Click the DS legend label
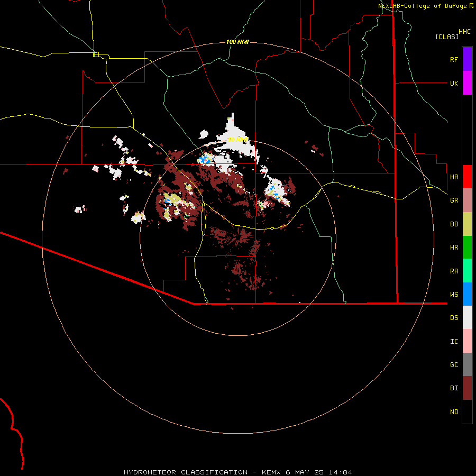The width and height of the screenshot is (476, 476). point(454,317)
